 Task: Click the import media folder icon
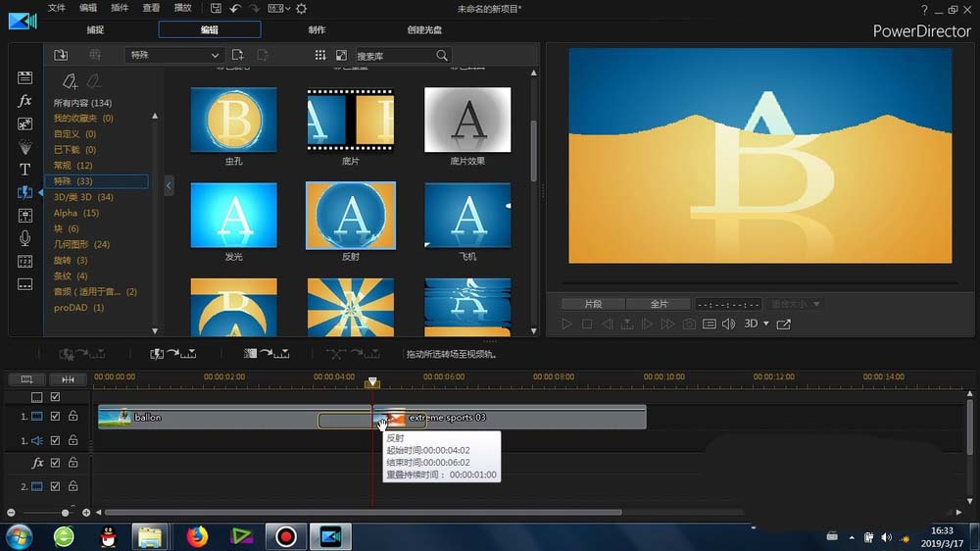point(61,56)
